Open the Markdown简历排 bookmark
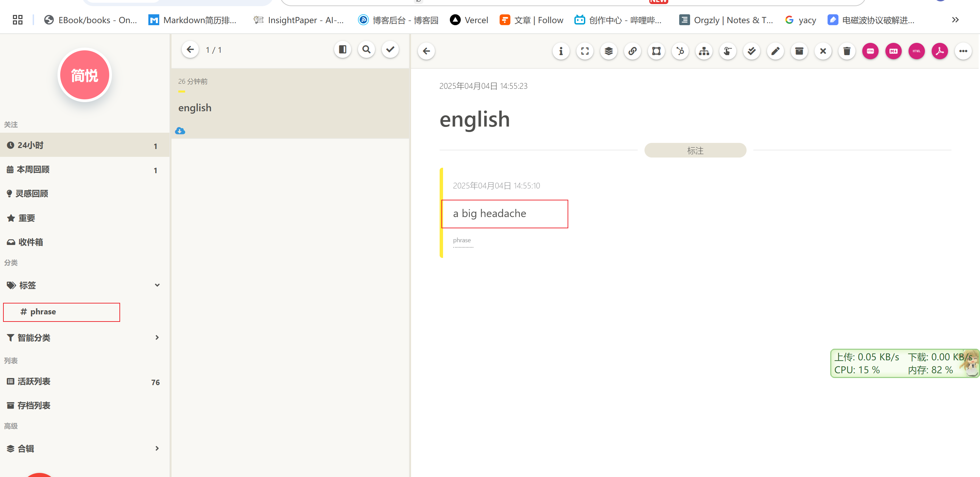This screenshot has width=980, height=477. tap(193, 20)
